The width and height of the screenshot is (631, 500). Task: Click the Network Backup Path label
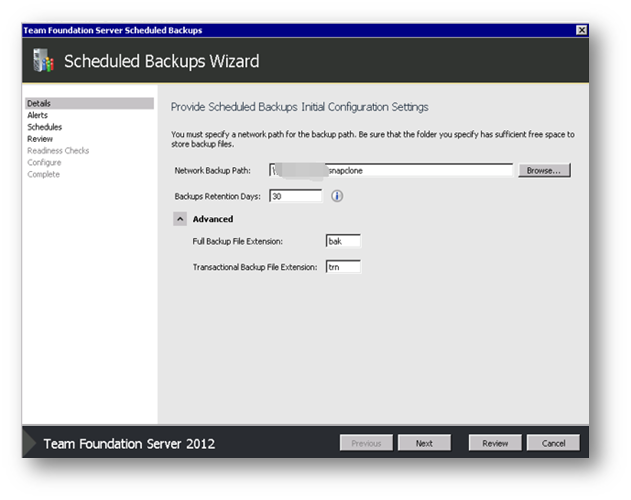point(212,171)
